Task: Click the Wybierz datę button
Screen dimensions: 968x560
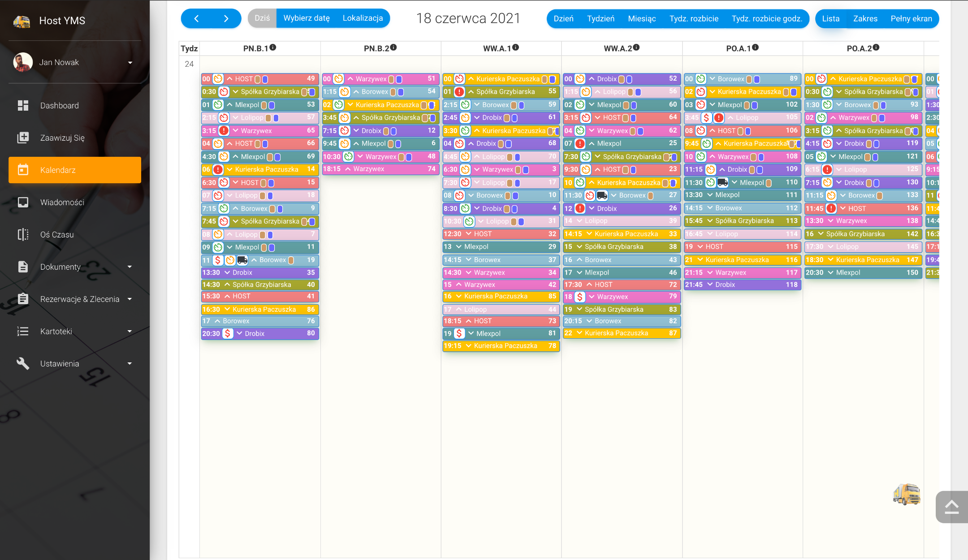Action: click(x=307, y=18)
